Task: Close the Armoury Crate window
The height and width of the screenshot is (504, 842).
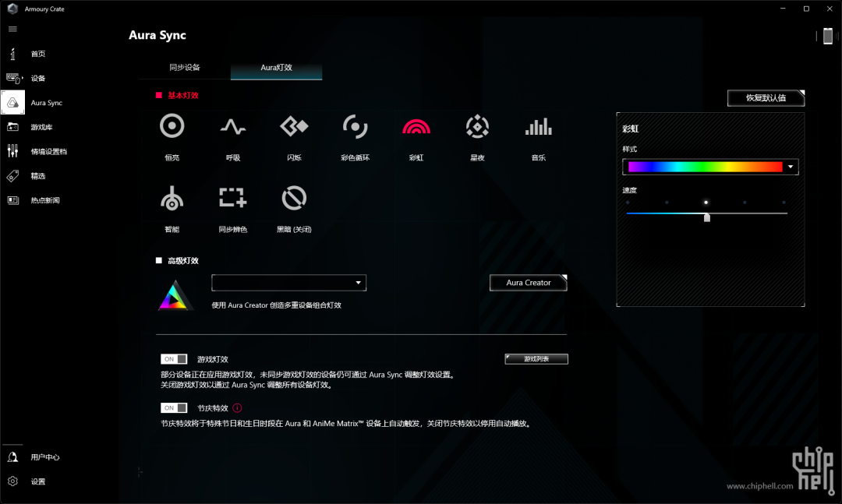Action: (830, 9)
